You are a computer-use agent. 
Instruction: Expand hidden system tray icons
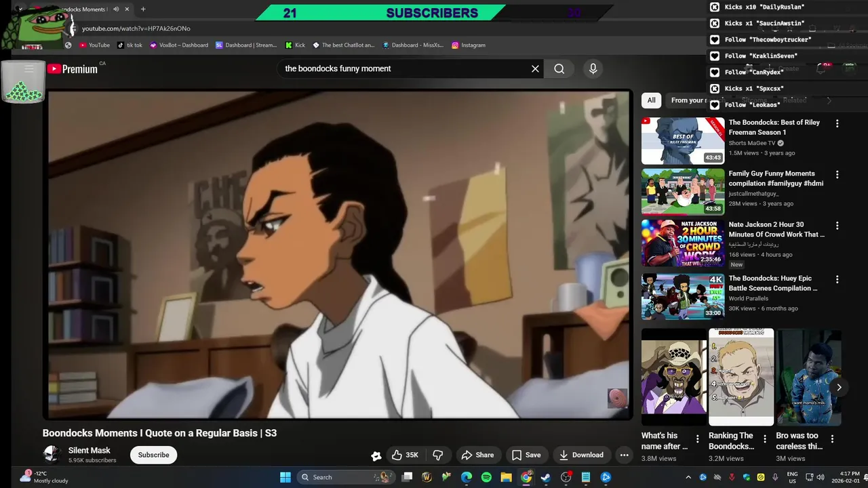(688, 477)
